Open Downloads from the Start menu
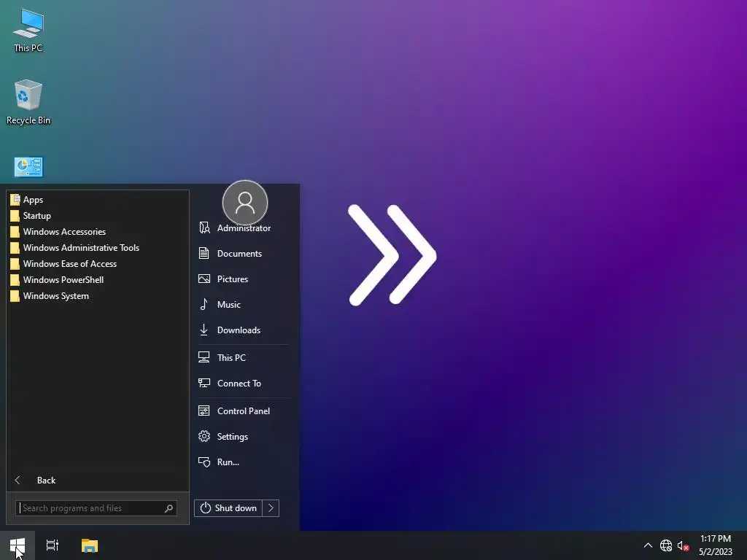747x560 pixels. click(x=242, y=330)
